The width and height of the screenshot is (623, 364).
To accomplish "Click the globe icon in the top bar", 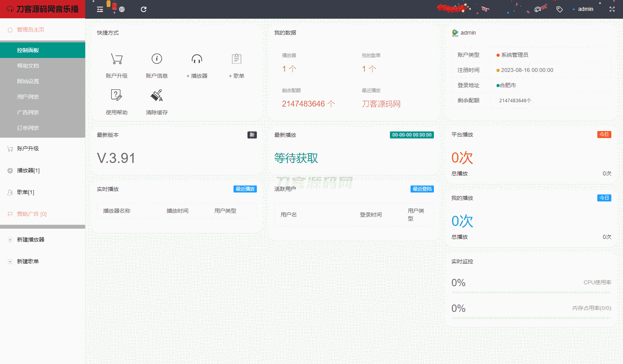I will tap(122, 9).
